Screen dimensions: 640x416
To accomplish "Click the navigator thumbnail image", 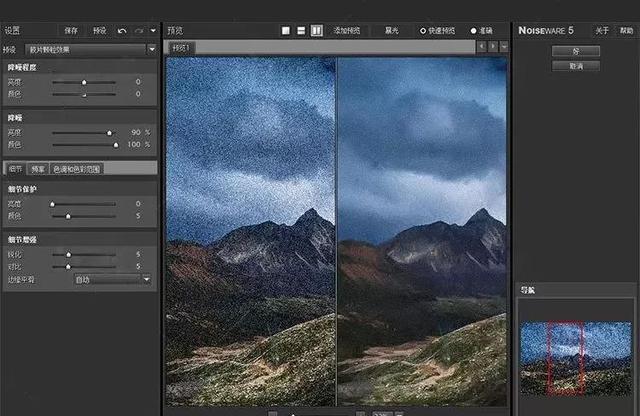I will click(x=574, y=356).
